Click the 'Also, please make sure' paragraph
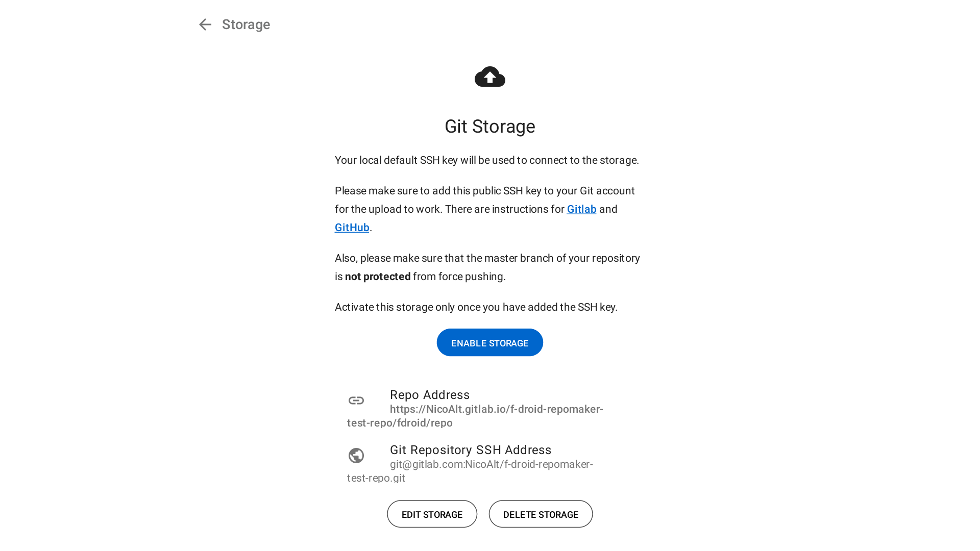This screenshot has width=980, height=551. click(487, 259)
